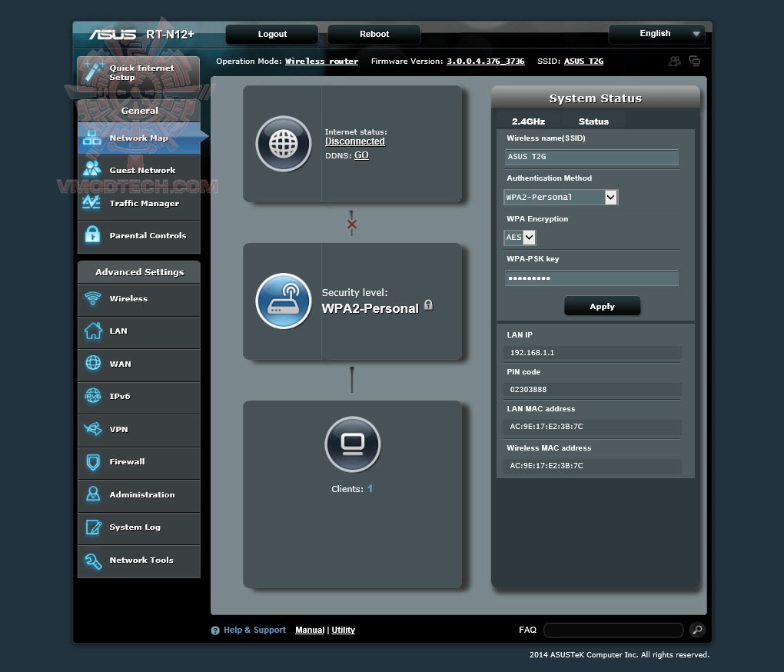Open Quick Internet Setup wand icon
This screenshot has height=672, width=784.
click(92, 72)
